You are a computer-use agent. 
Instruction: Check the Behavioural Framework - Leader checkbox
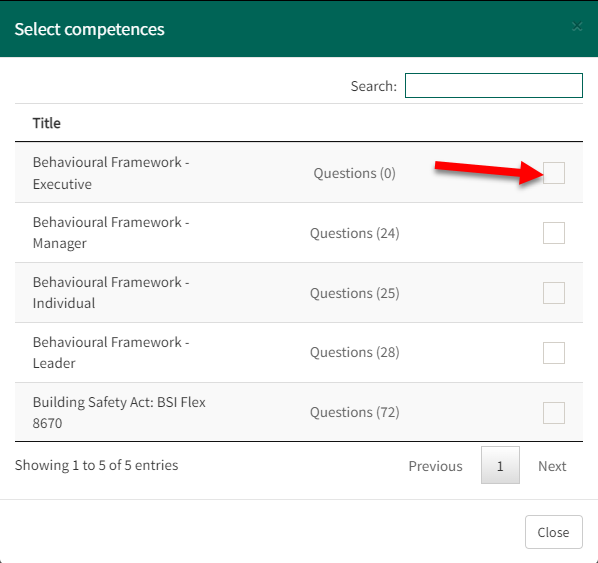pos(554,353)
